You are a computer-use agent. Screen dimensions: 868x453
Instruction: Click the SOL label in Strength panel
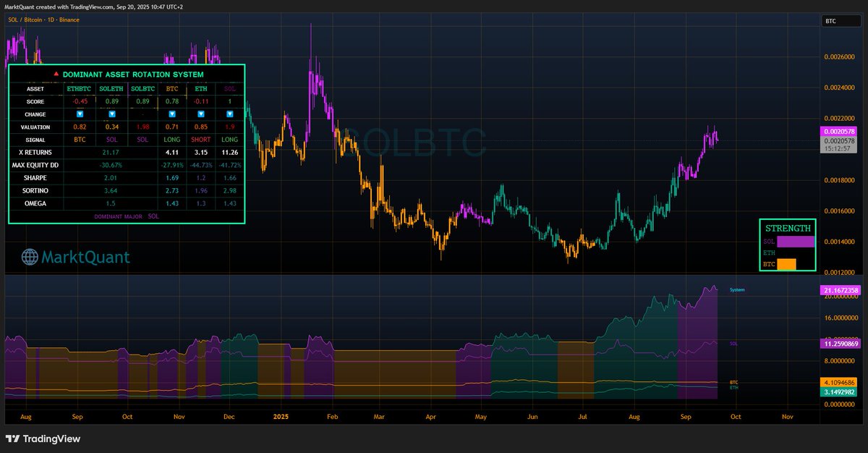769,241
